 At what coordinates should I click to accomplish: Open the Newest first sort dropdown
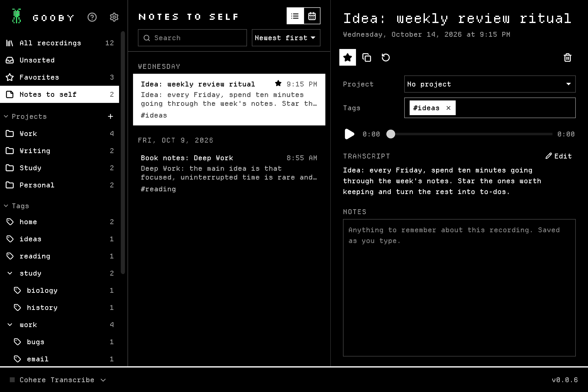click(x=286, y=38)
